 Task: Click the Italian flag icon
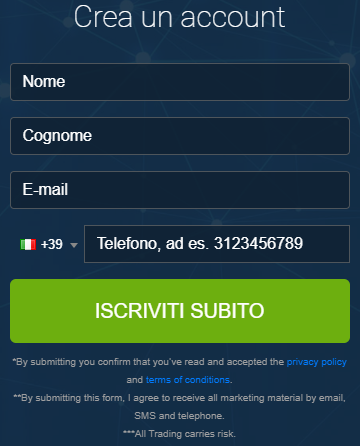(x=28, y=244)
